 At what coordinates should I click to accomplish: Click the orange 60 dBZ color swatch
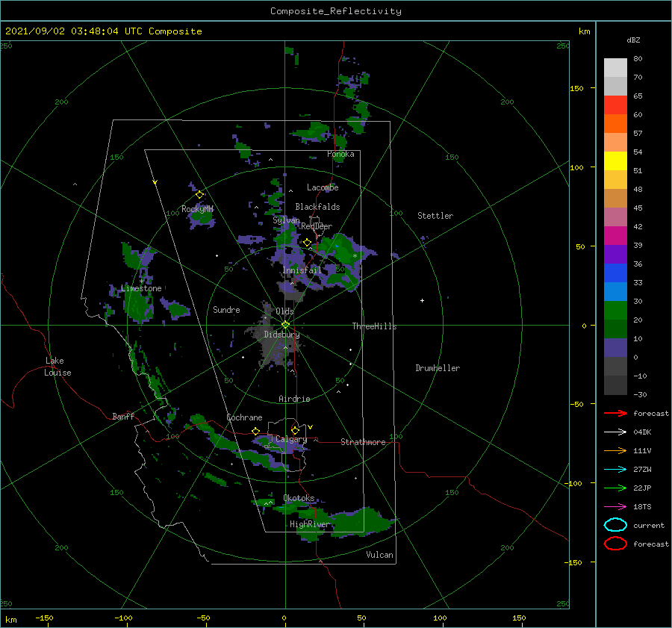(x=615, y=123)
